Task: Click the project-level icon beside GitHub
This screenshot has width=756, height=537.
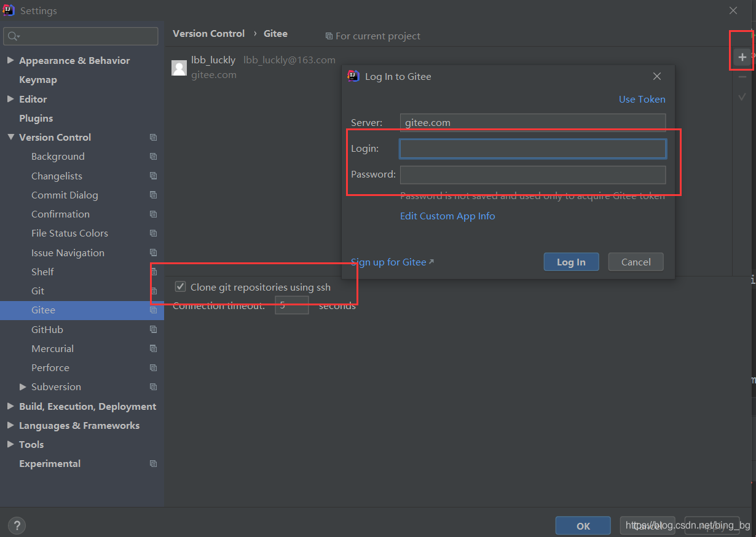Action: click(153, 329)
